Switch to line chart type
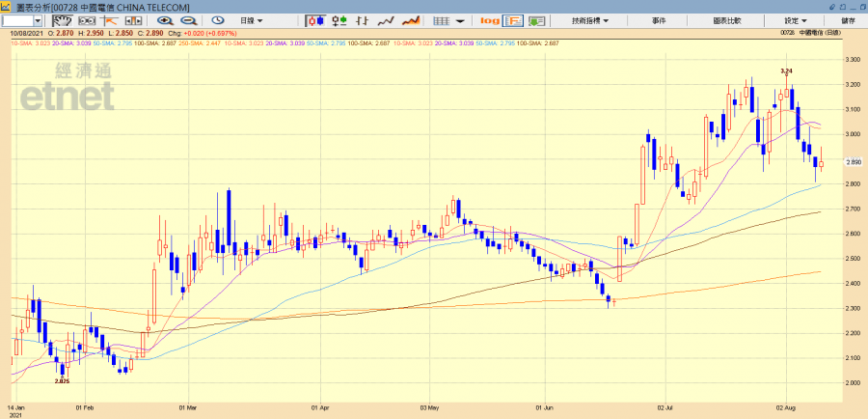Image resolution: width=868 pixels, height=419 pixels. pos(386,20)
